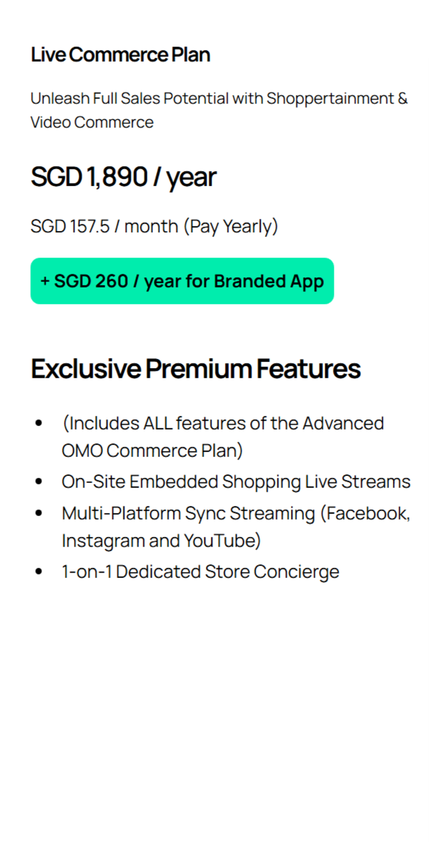Click the Exclusive Premium Features heading
This screenshot has height=868, width=434.
pos(195,368)
